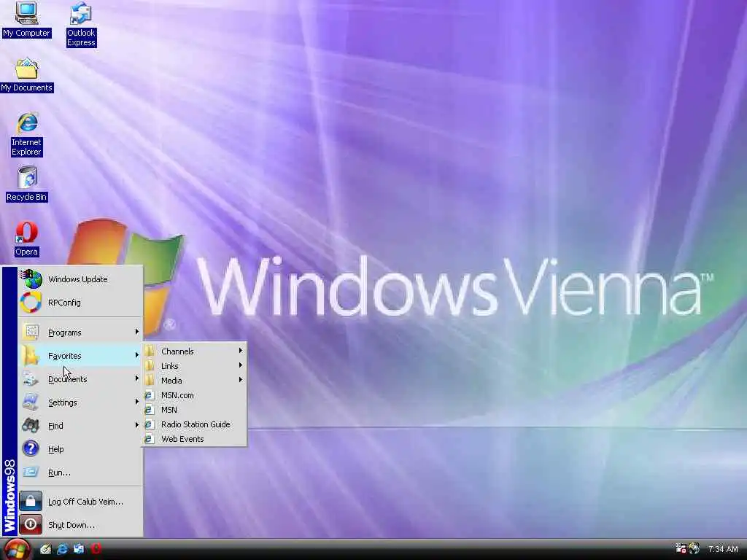Click the Documents menu icon
The width and height of the screenshot is (747, 560).
[31, 378]
